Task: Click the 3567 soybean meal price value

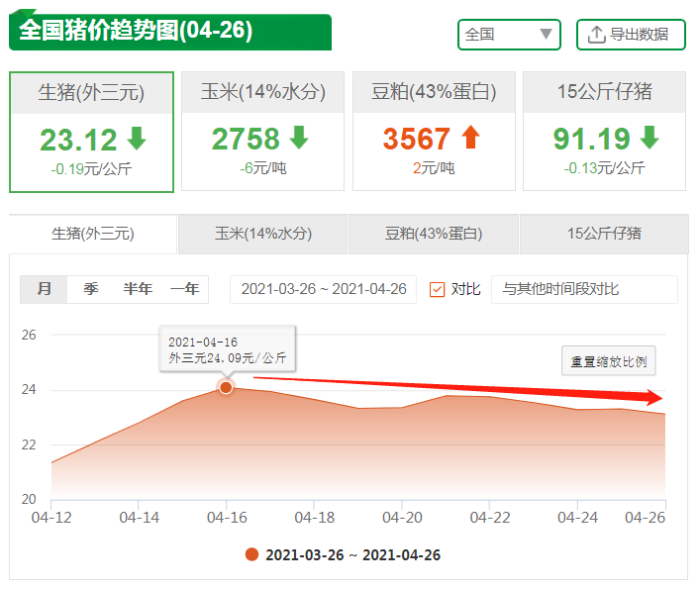Action: click(417, 139)
